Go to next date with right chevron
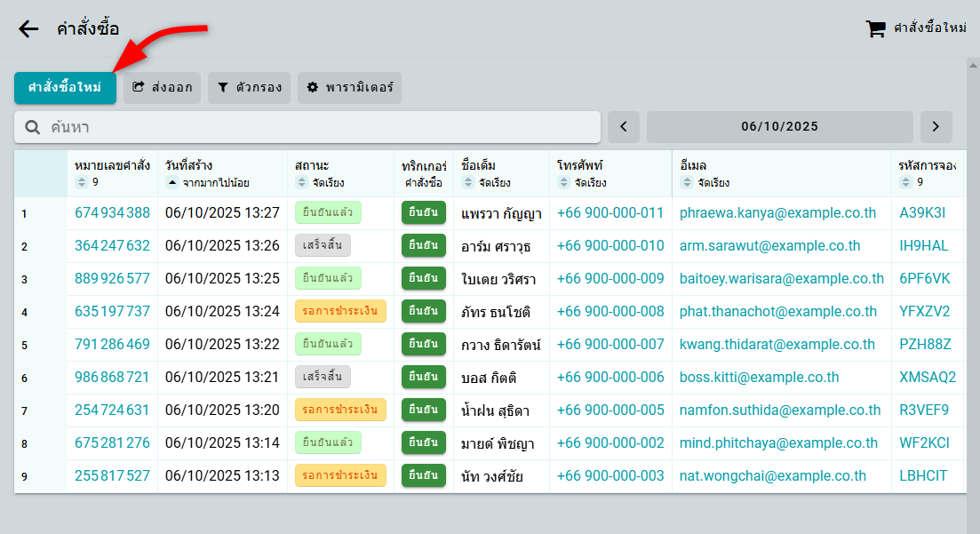The width and height of the screenshot is (980, 534). click(x=936, y=127)
